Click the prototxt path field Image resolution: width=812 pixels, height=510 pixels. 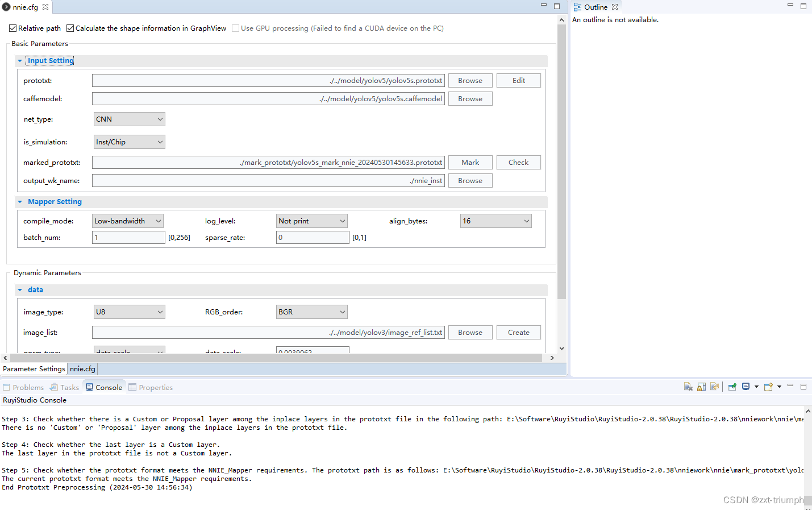(x=268, y=81)
